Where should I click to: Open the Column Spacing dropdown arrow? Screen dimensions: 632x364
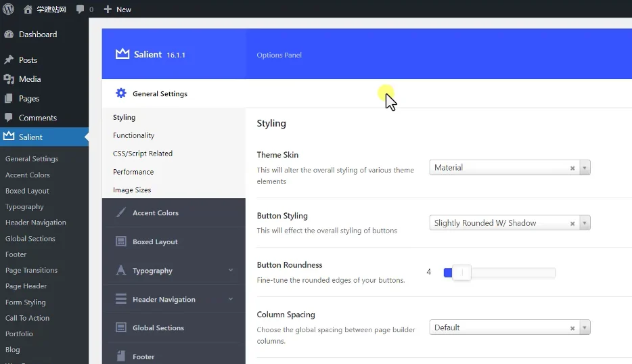tap(585, 327)
